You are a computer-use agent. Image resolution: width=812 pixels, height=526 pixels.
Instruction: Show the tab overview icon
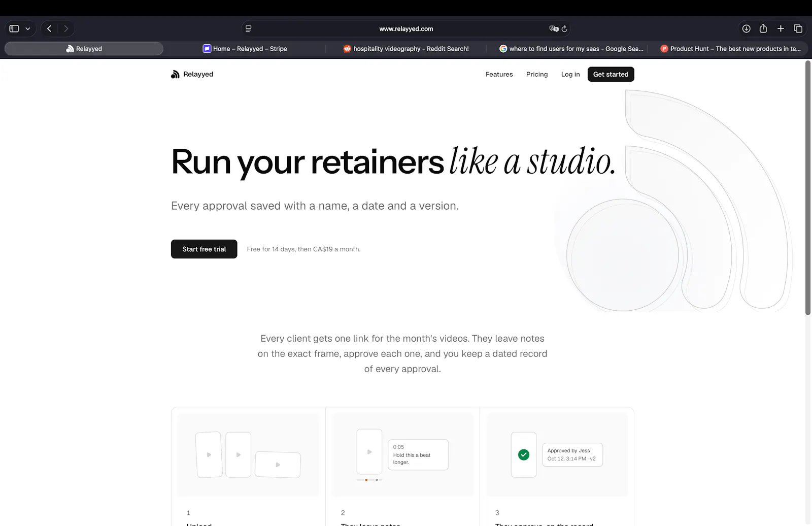(798, 29)
